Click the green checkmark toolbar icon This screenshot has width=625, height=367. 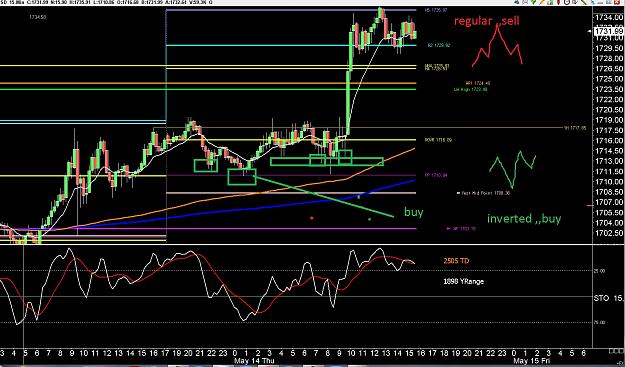coord(533,2)
